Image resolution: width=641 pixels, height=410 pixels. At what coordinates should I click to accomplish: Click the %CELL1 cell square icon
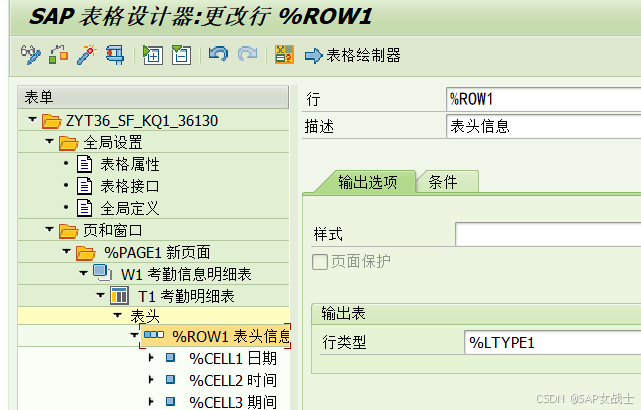click(170, 358)
